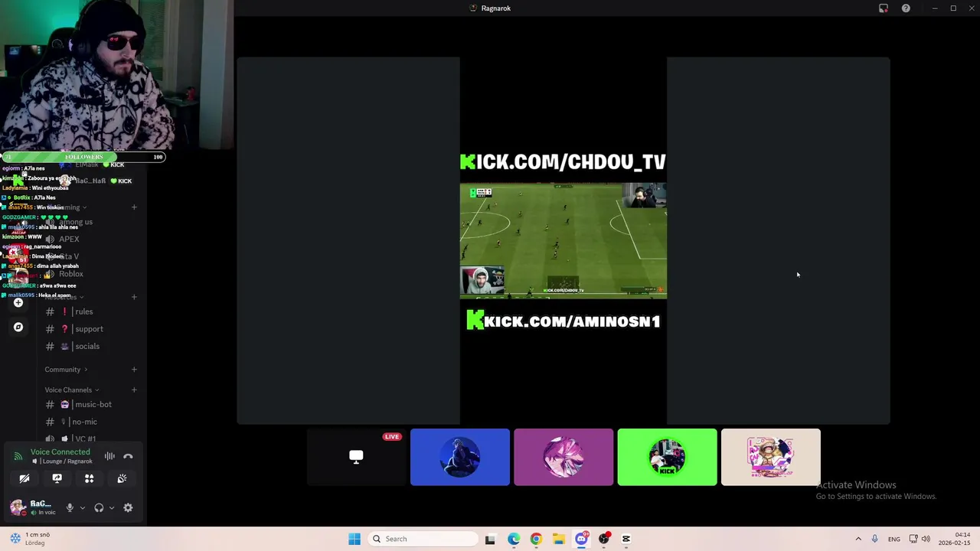This screenshot has height=551, width=980.
Task: Select the green KICK participant tile
Action: 667,457
